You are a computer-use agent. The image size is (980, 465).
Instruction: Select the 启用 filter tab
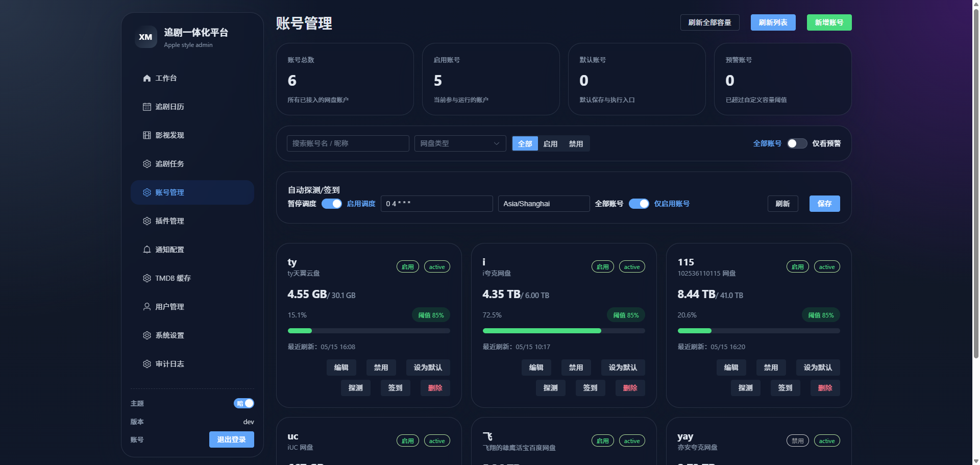(551, 144)
